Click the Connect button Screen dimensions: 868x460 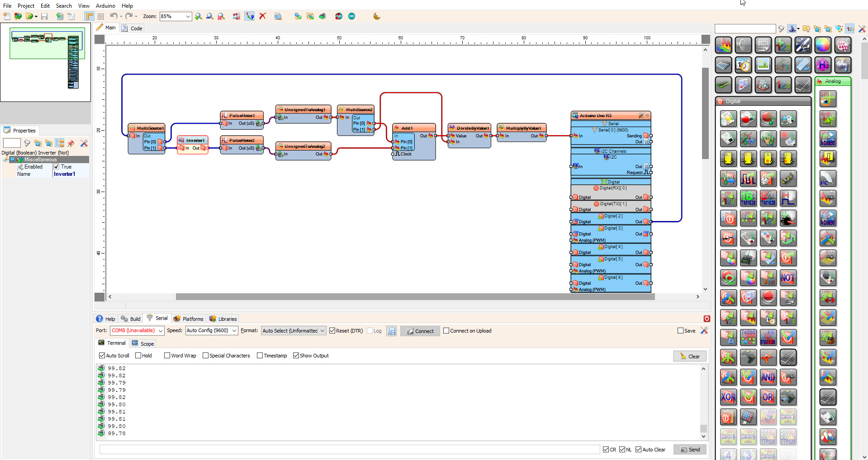click(x=420, y=331)
